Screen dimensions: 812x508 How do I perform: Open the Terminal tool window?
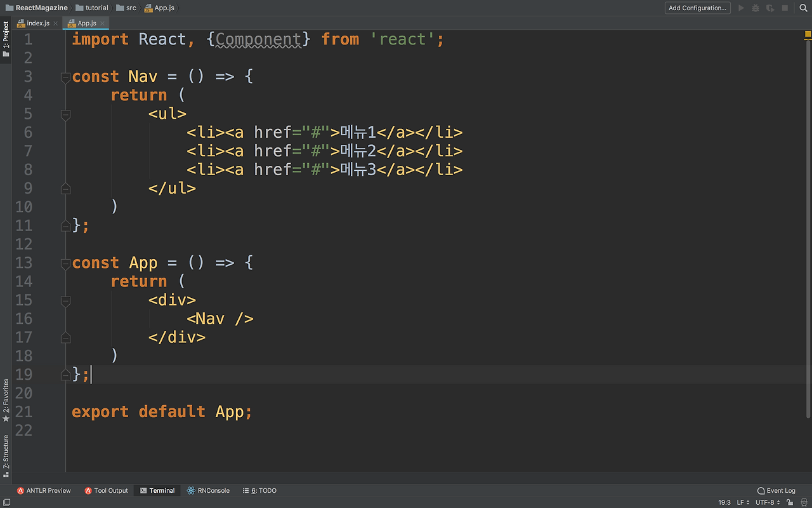tap(157, 490)
